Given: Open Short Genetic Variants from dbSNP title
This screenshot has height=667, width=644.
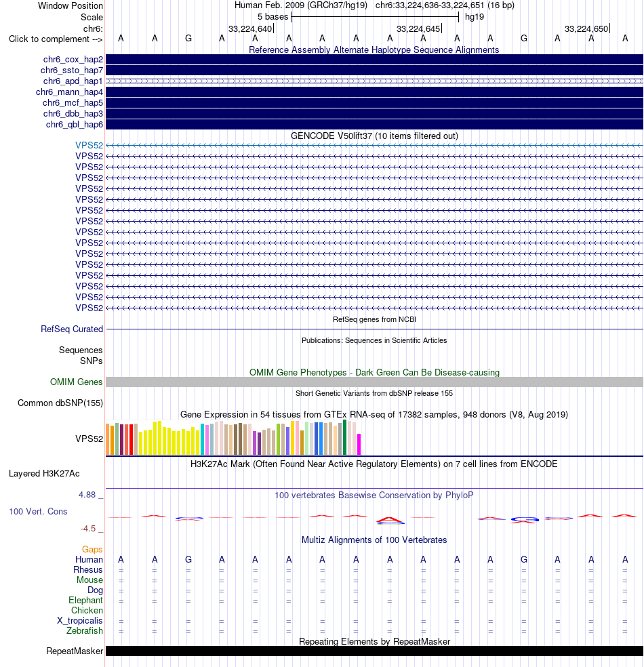Looking at the screenshot, I should tap(374, 393).
